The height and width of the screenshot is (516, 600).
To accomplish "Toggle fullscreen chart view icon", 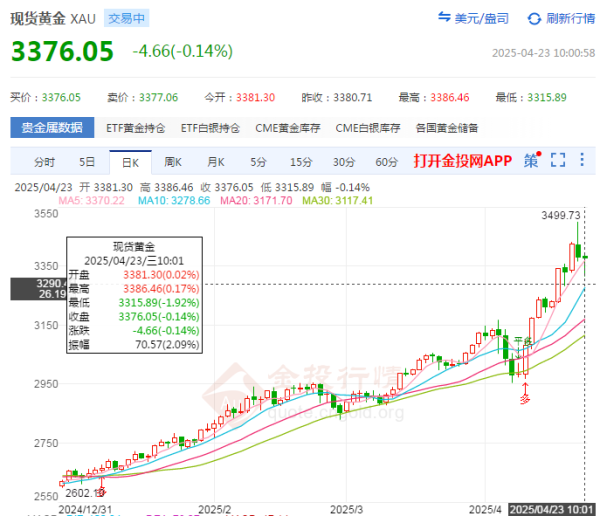I will point(558,160).
